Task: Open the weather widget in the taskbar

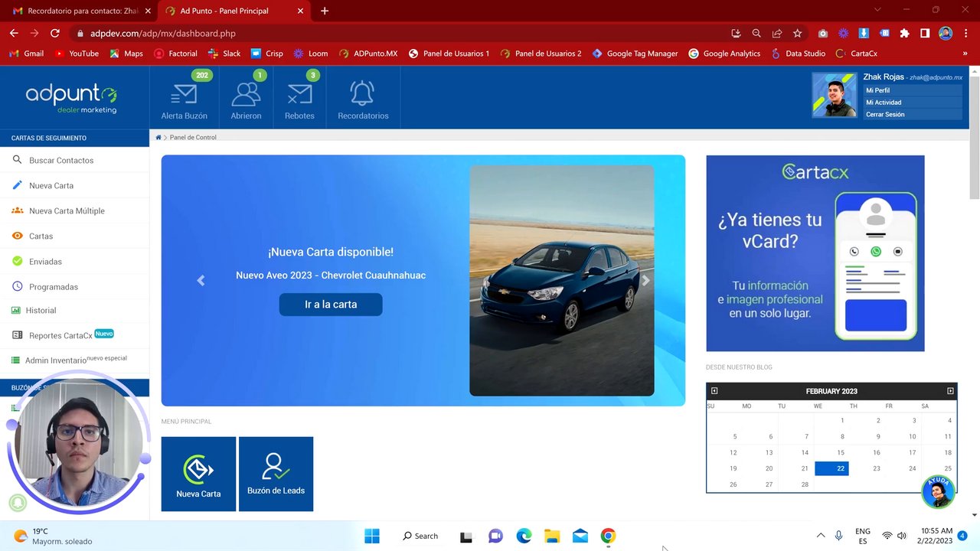Action: click(52, 536)
